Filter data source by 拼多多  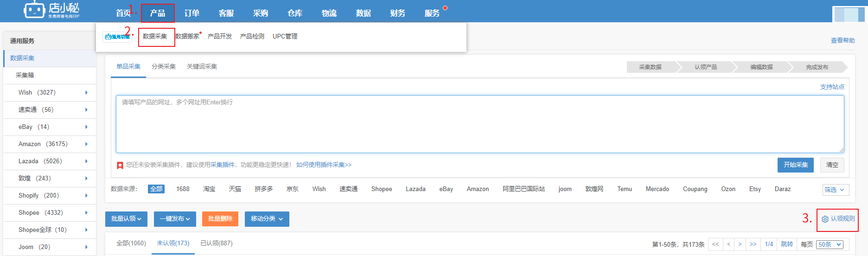click(263, 189)
